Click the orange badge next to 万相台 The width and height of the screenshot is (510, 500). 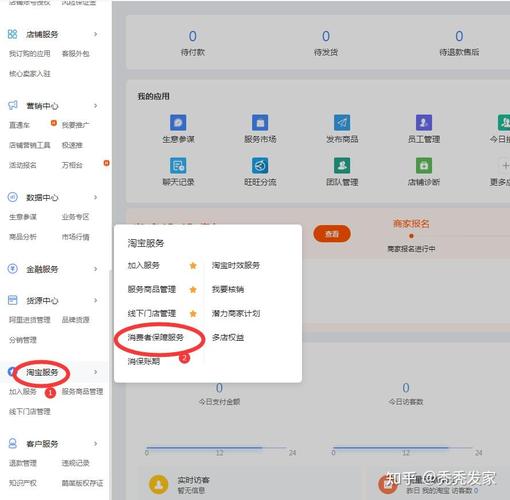106,163
